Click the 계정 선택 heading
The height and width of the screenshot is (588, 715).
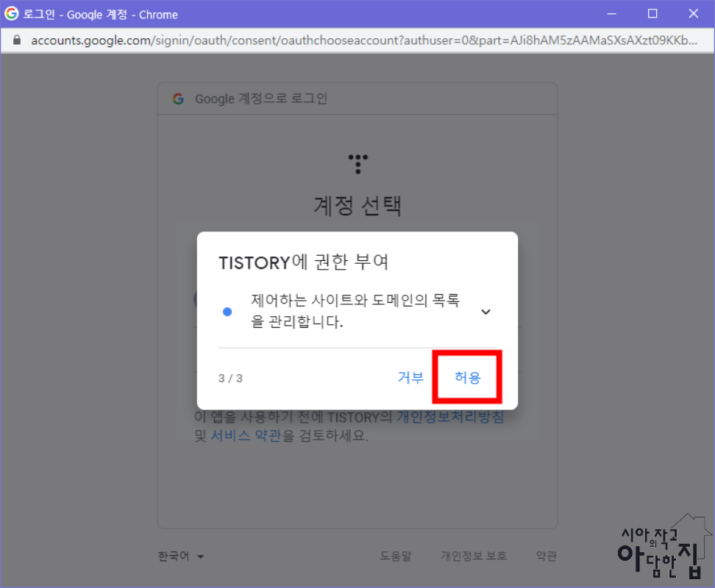pyautogui.click(x=357, y=205)
